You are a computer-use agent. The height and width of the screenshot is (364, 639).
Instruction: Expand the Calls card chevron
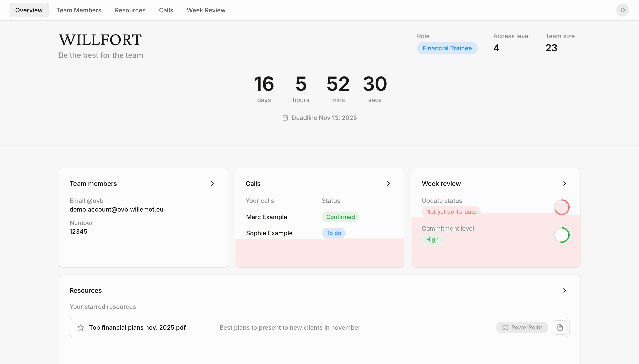click(x=389, y=184)
